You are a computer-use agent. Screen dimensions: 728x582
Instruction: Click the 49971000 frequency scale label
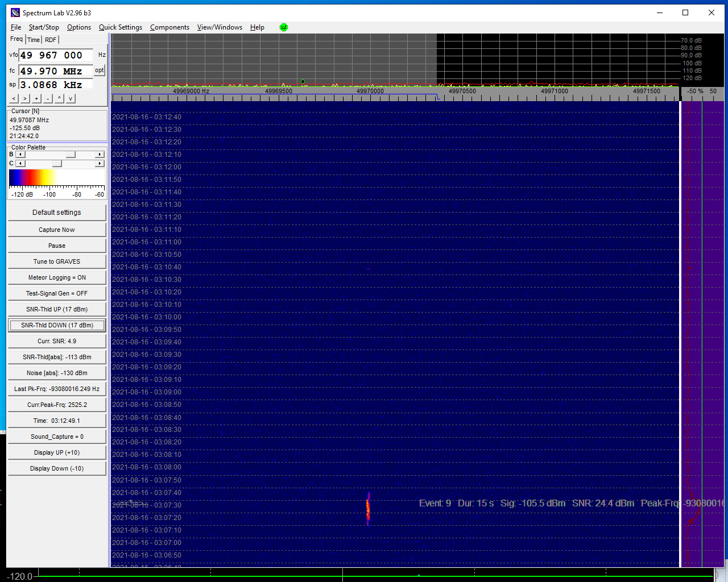555,91
